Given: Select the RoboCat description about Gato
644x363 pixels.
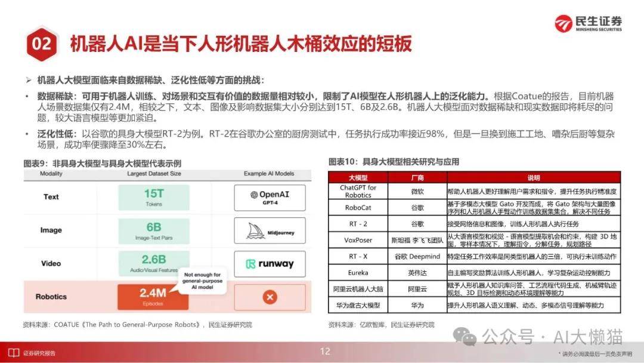Looking at the screenshot, I should pos(534,208).
